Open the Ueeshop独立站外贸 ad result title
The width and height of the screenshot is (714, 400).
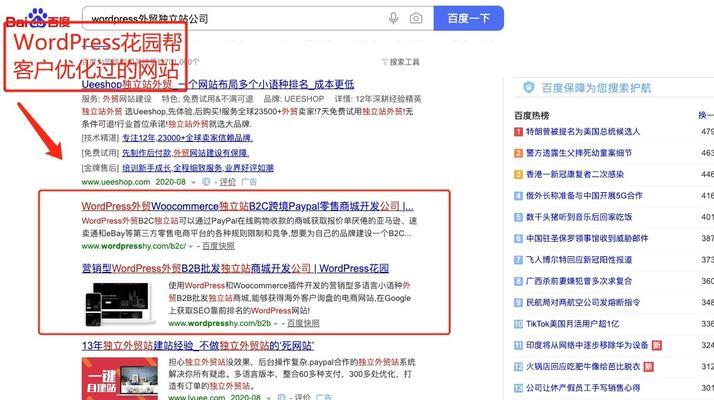218,84
